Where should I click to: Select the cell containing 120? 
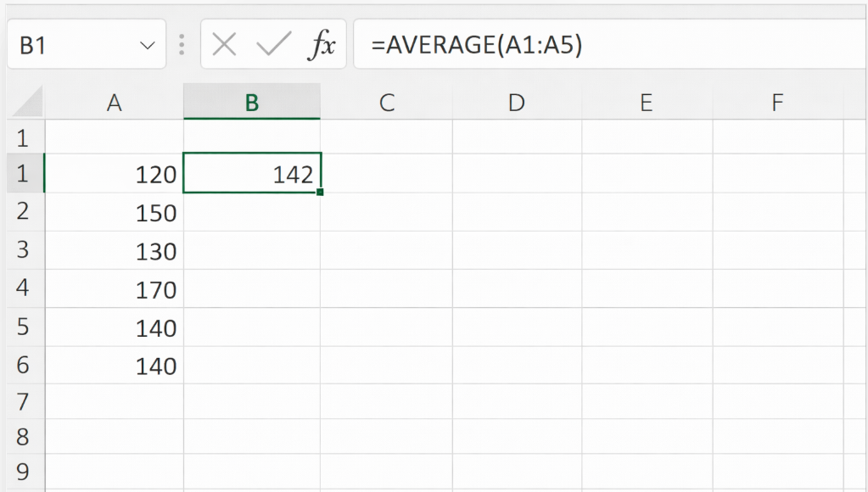[x=115, y=175]
